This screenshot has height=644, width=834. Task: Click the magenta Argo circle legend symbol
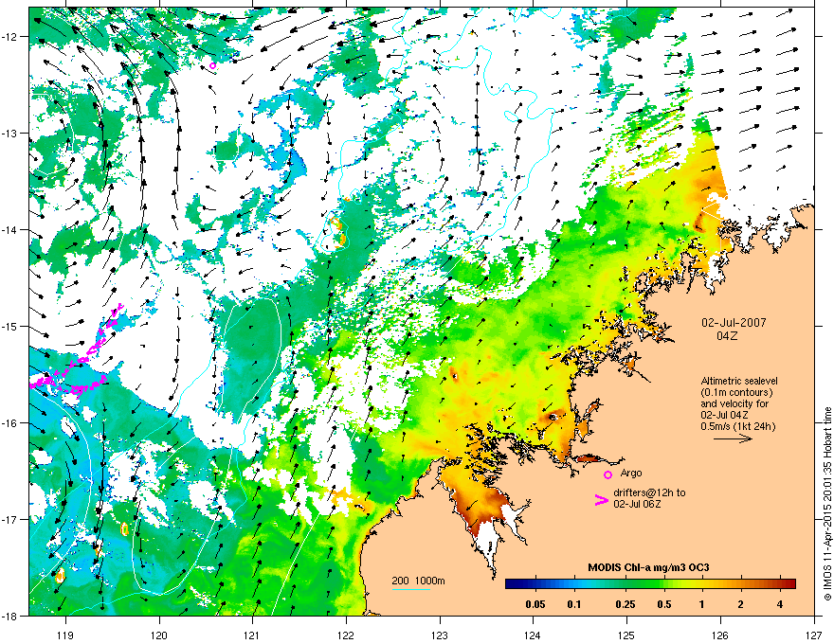(x=607, y=474)
